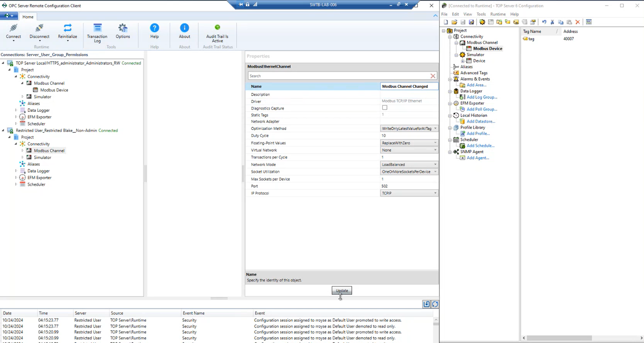Click the Undo arrow in TOP Server toolbar
This screenshot has width=644, height=343.
point(544,22)
